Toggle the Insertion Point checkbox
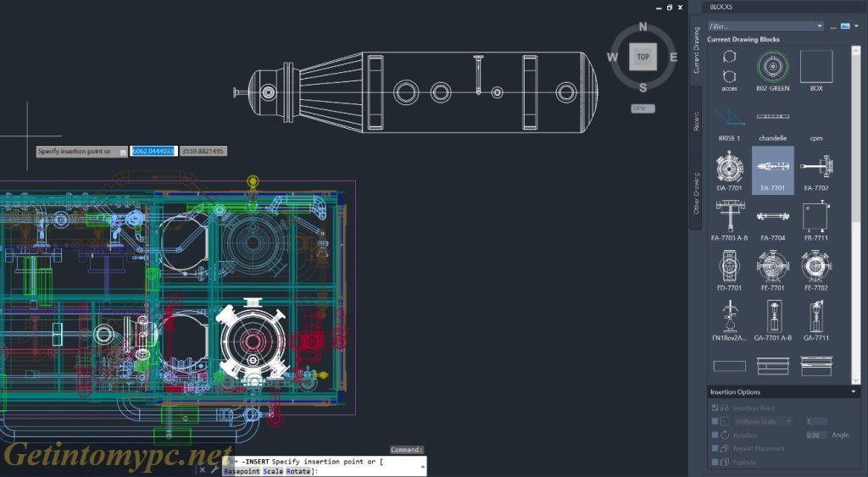 coord(715,408)
